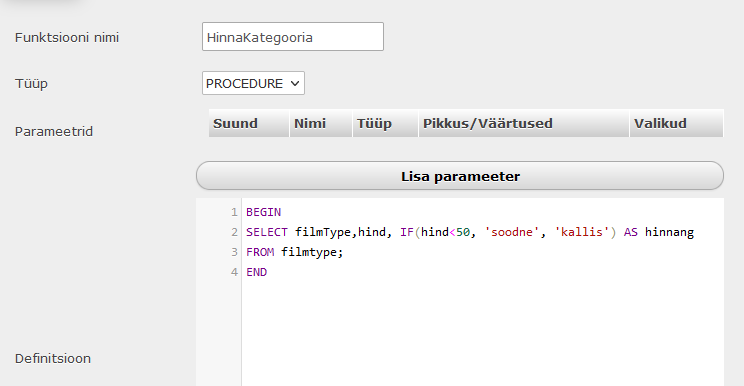Viewport: 744px width, 386px height.
Task: Focus the Funktsiooni nimi input field
Action: click(x=293, y=37)
